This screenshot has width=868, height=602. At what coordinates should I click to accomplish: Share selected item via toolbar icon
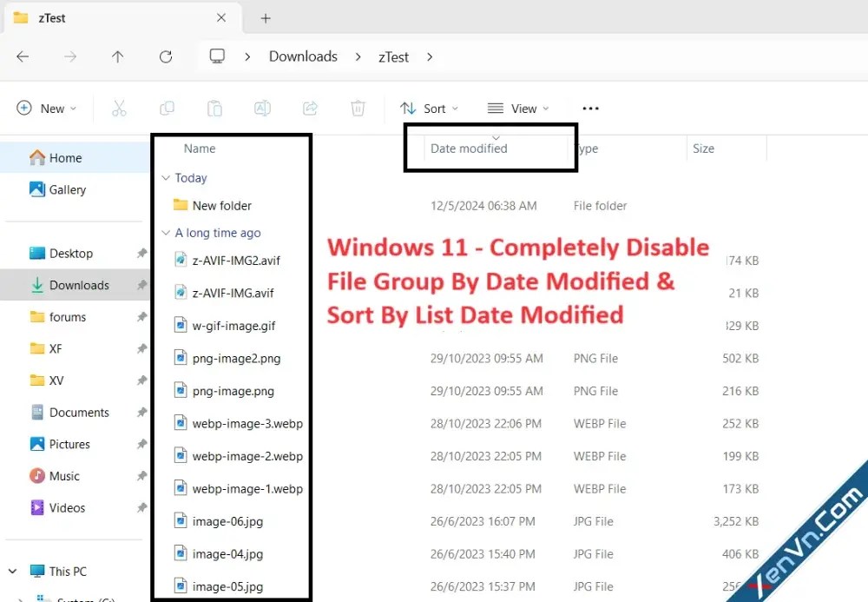(310, 108)
